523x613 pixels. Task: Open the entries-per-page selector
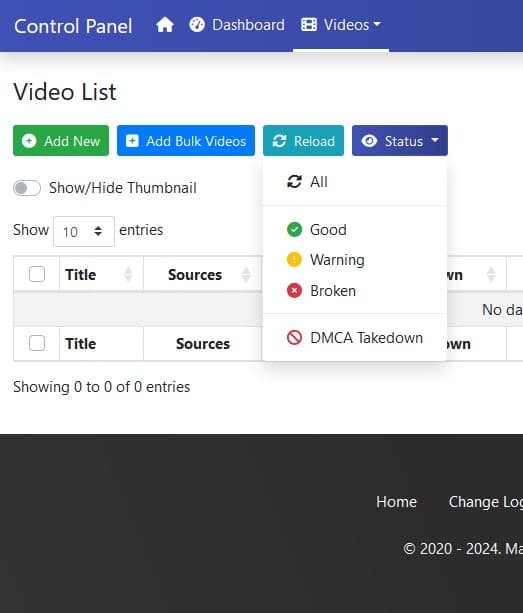point(84,231)
